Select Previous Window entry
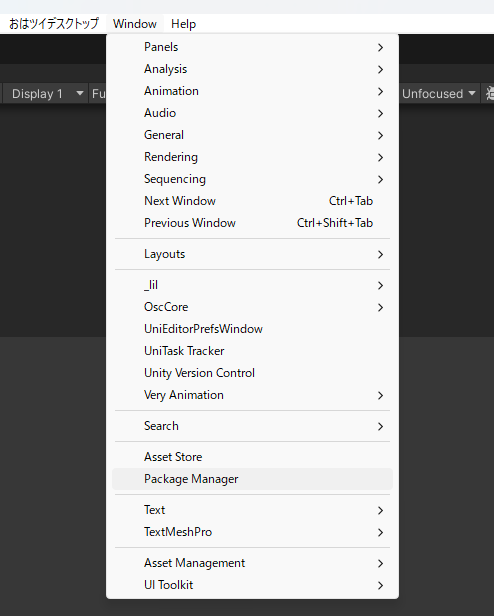Image resolution: width=494 pixels, height=616 pixels. coord(252,223)
